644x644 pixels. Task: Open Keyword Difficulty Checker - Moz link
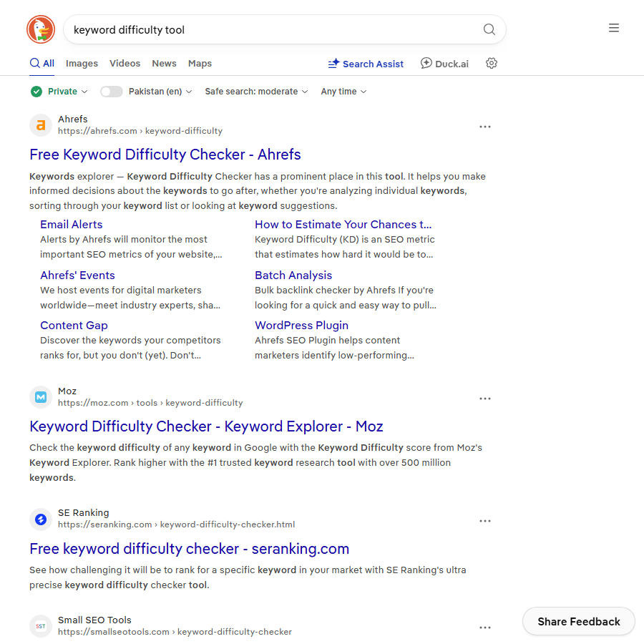point(206,426)
